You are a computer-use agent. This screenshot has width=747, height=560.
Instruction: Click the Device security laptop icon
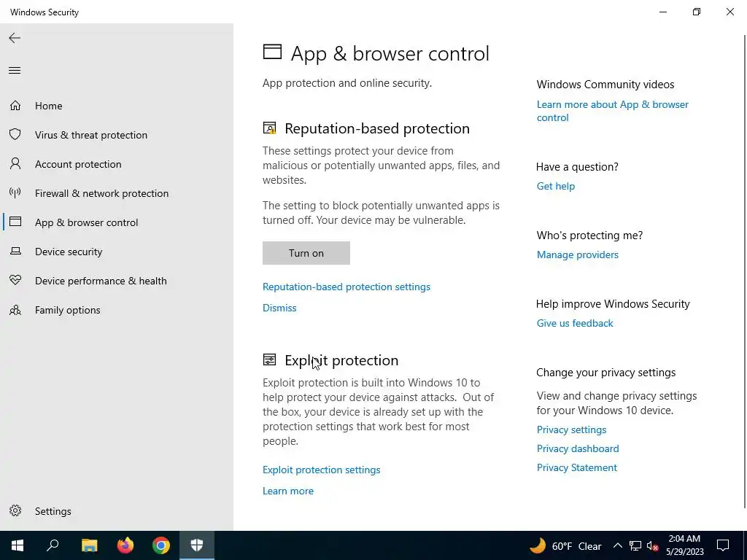pos(15,251)
